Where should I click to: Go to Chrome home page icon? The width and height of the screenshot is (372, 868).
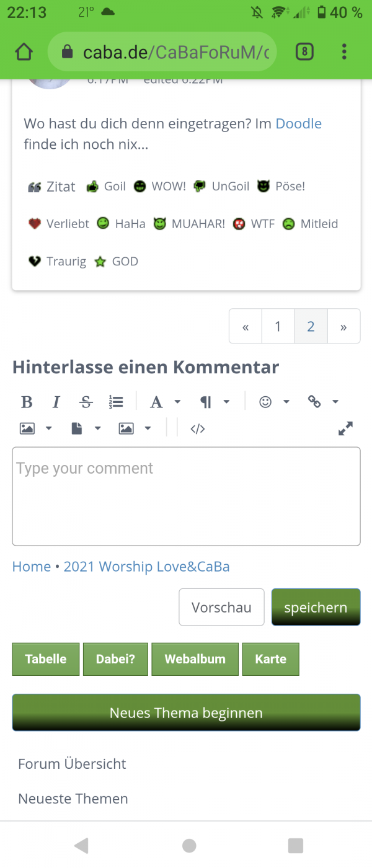point(24,52)
